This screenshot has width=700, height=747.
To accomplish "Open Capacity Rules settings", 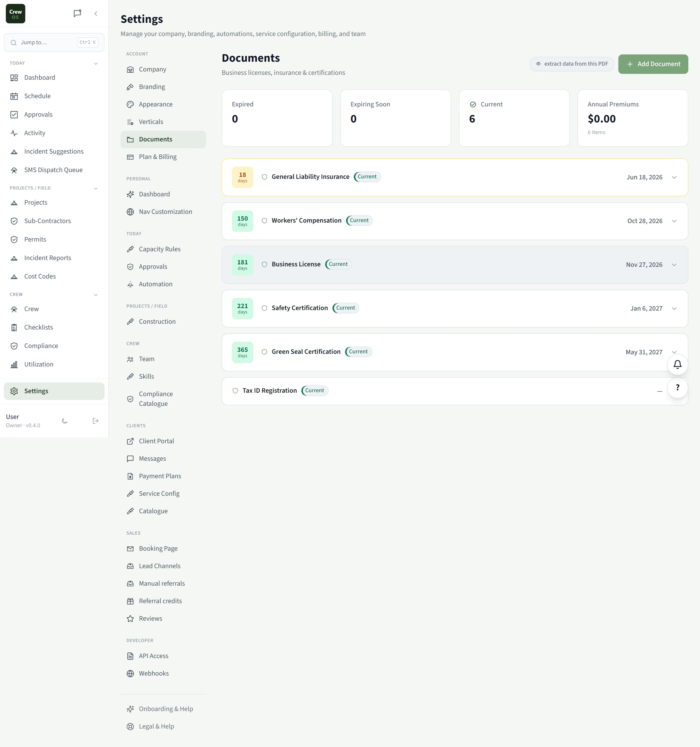I will coord(163,249).
